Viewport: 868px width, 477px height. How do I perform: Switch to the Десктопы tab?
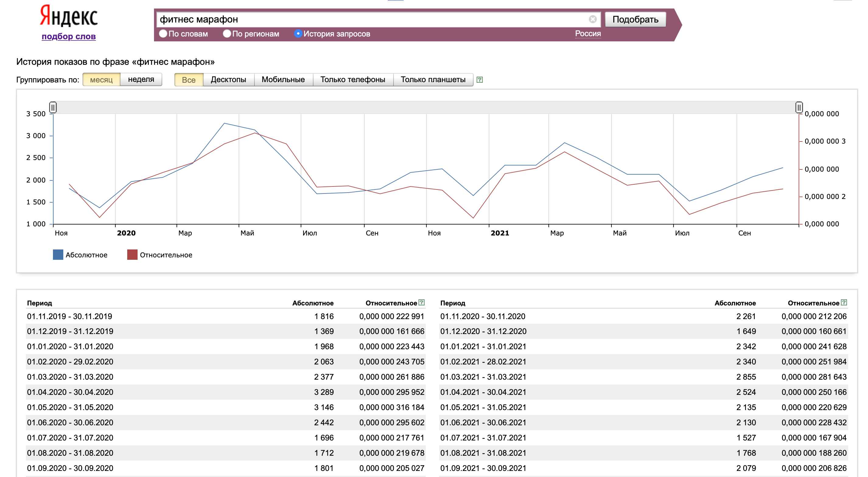tap(229, 79)
